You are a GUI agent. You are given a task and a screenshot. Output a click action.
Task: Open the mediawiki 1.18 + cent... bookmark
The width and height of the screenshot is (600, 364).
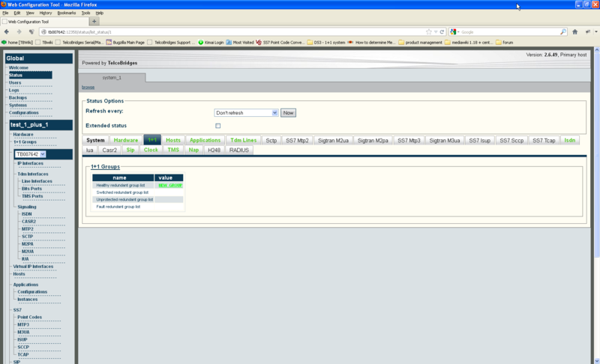click(x=469, y=43)
